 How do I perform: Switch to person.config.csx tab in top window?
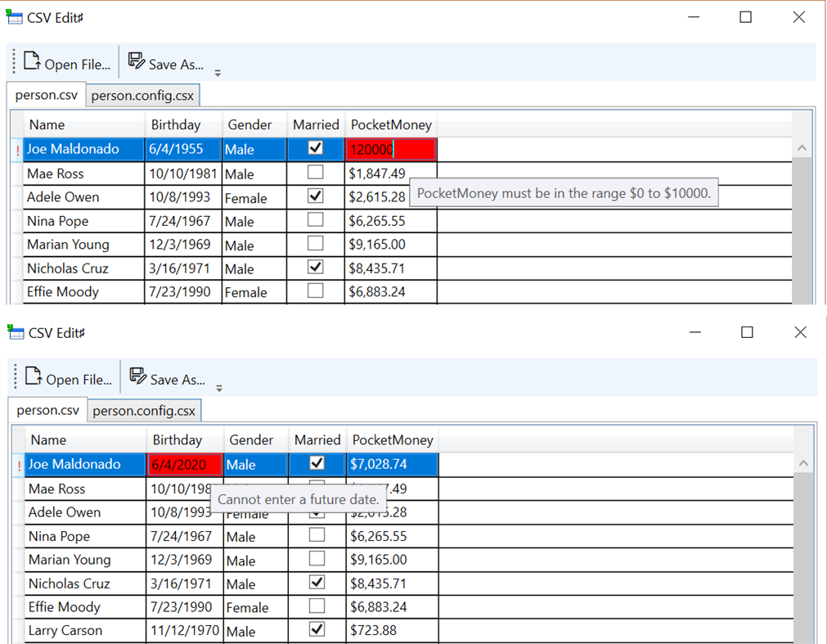click(x=142, y=96)
